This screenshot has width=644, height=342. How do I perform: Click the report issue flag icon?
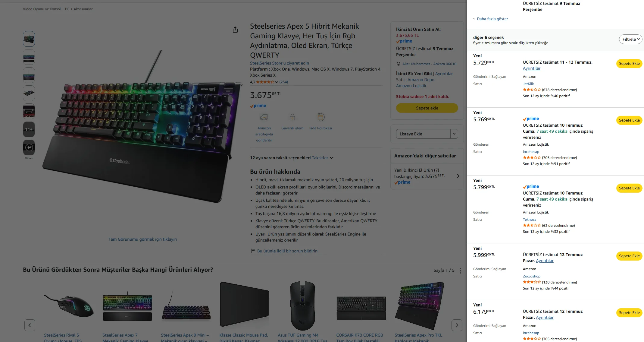[x=253, y=251]
